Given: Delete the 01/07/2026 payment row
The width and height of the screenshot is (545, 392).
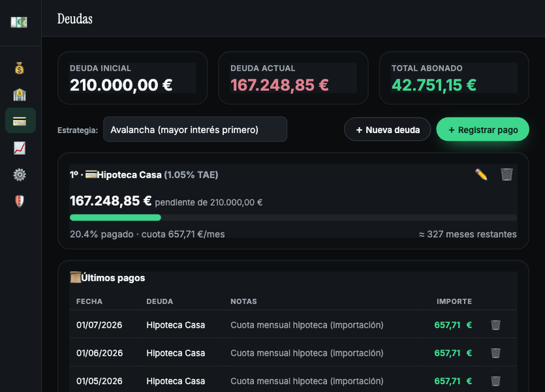Looking at the screenshot, I should click(495, 325).
